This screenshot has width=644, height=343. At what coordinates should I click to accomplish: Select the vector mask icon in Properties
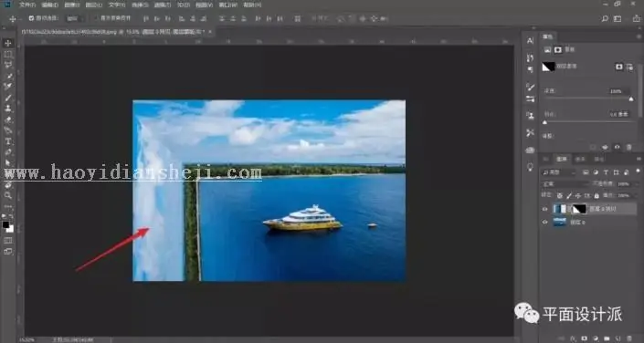pyautogui.click(x=630, y=67)
